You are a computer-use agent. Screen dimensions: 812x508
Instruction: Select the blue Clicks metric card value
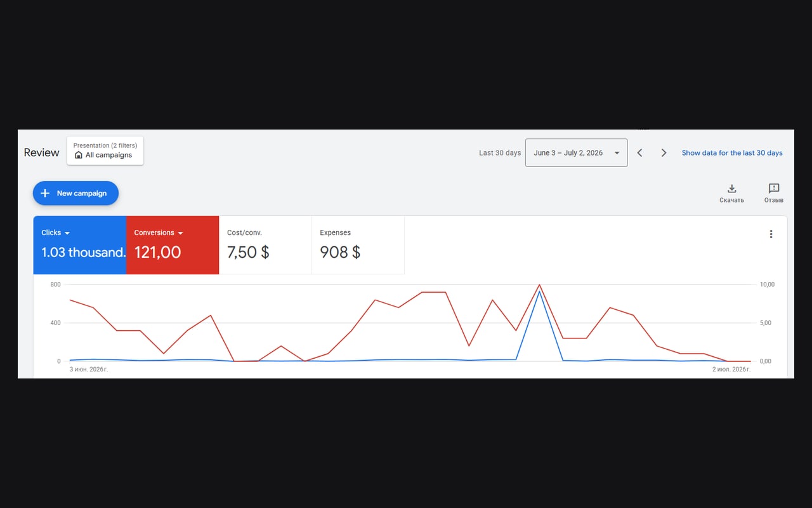(83, 252)
